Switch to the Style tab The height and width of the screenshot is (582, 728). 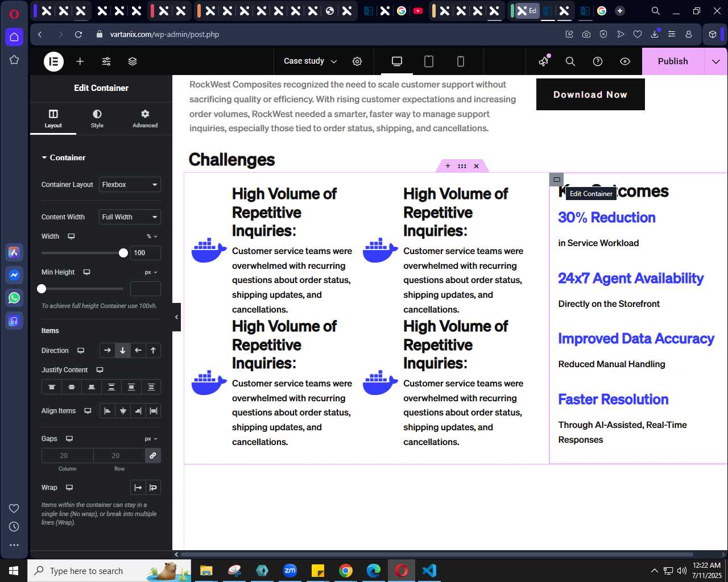point(97,118)
